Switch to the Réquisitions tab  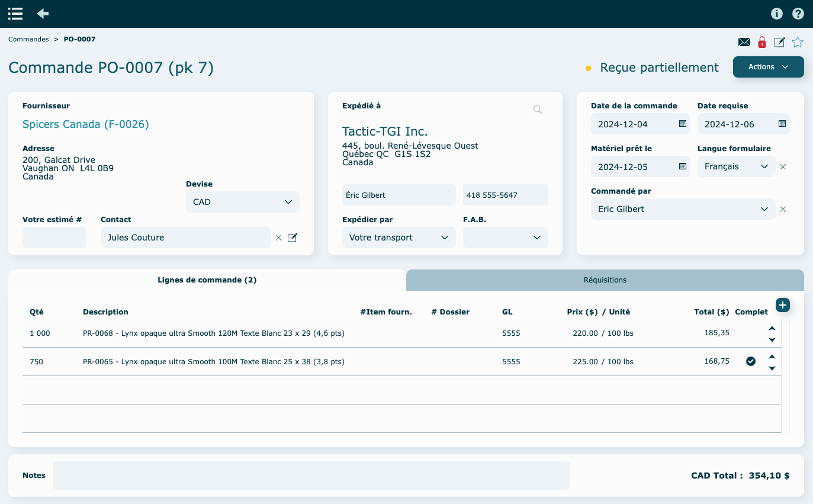coord(605,280)
